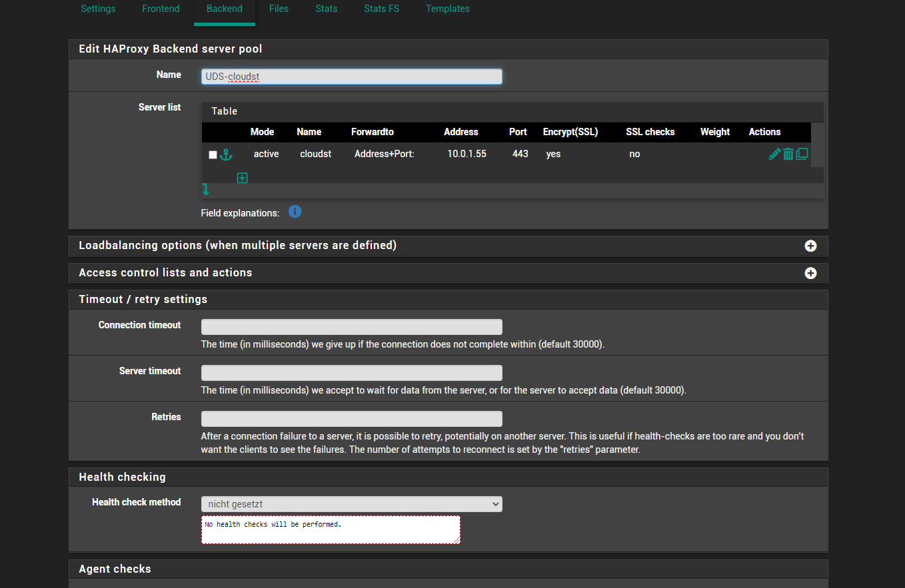Duplicate the cloudst server entry

pyautogui.click(x=802, y=154)
